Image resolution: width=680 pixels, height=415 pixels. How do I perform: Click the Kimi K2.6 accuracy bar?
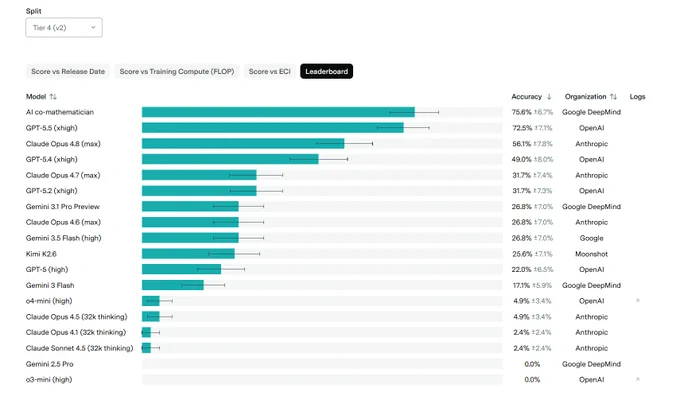[x=188, y=254]
